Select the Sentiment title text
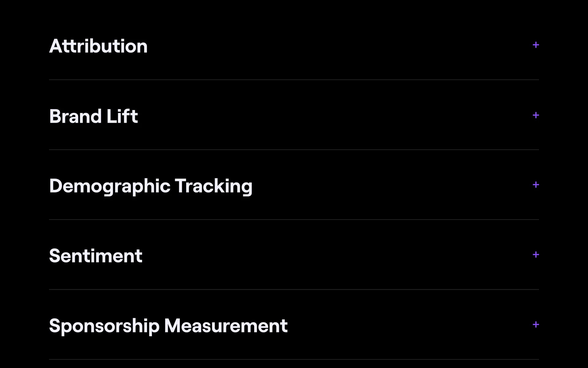Image resolution: width=588 pixels, height=368 pixels. coord(96,256)
